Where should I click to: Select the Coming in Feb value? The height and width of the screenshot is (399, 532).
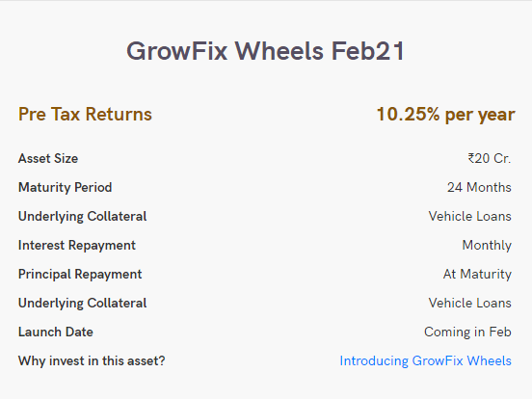[467, 332]
